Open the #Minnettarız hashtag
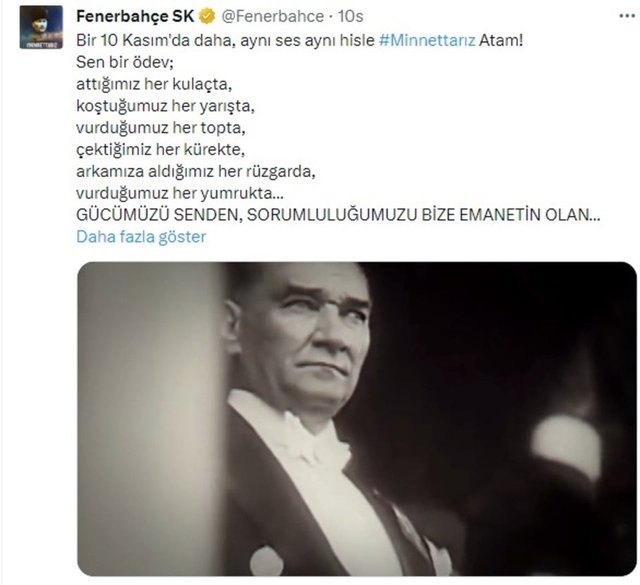 [427, 40]
